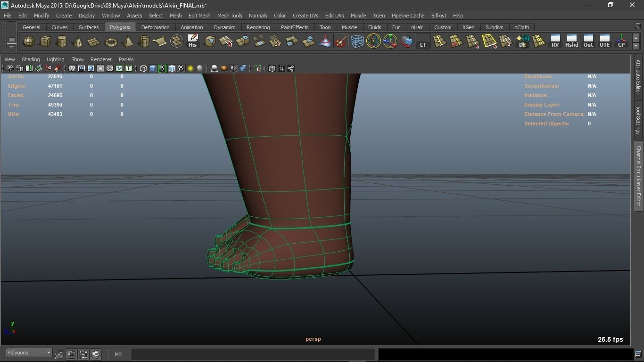
Task: Click the MEL command input field
Action: click(x=253, y=354)
